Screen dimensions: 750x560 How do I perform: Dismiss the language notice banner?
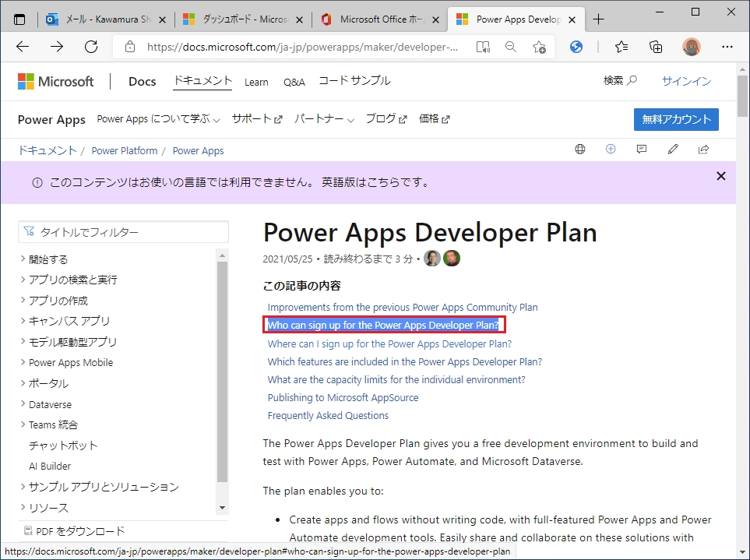coord(721,176)
